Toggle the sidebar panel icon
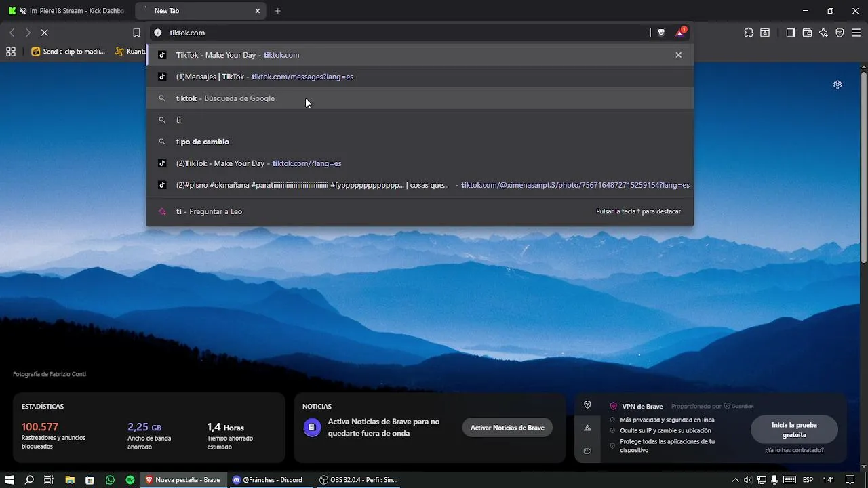 pos(791,33)
